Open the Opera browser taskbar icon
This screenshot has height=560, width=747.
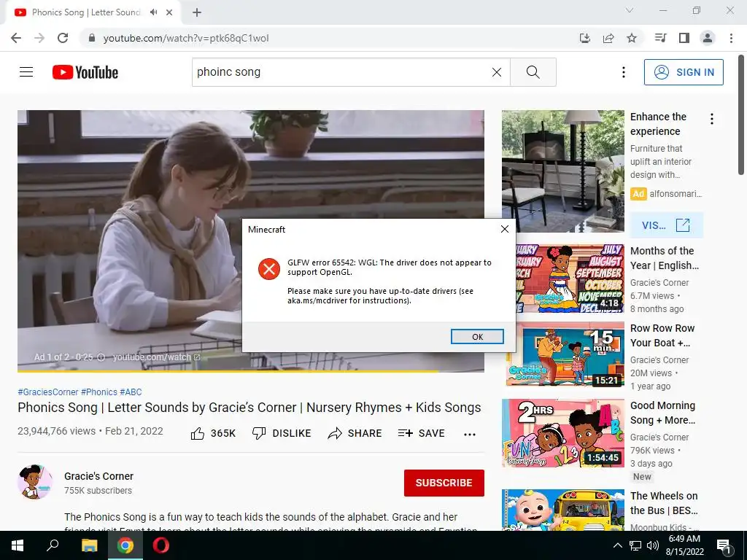[x=161, y=545]
